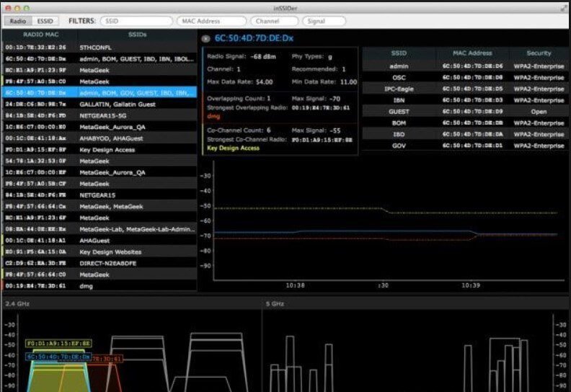Click the red 7E:3D:61 chart label

point(107,360)
